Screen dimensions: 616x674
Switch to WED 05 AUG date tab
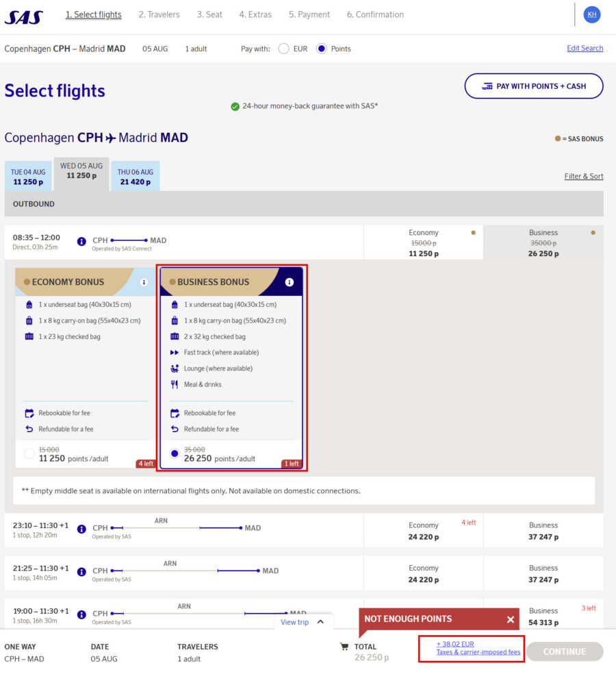(81, 174)
